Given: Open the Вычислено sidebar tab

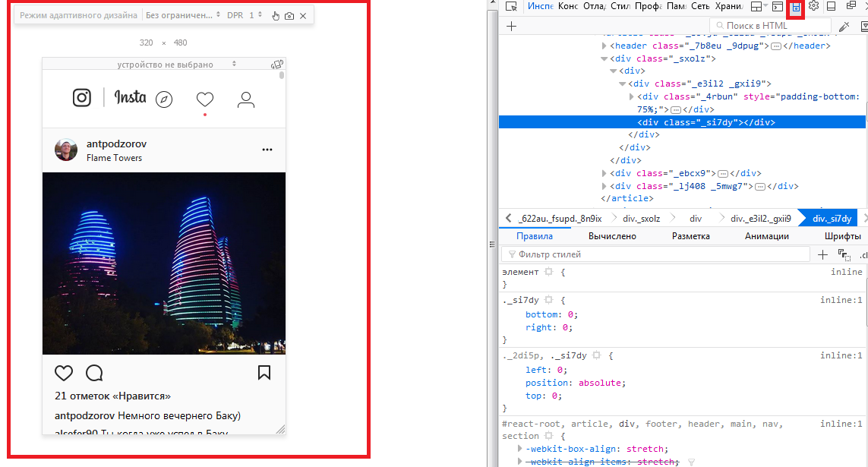Looking at the screenshot, I should pyautogui.click(x=612, y=236).
